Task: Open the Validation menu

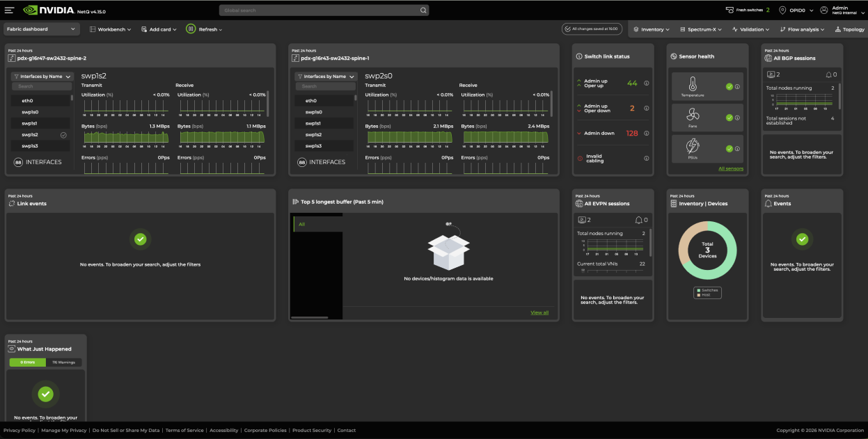Action: point(750,29)
